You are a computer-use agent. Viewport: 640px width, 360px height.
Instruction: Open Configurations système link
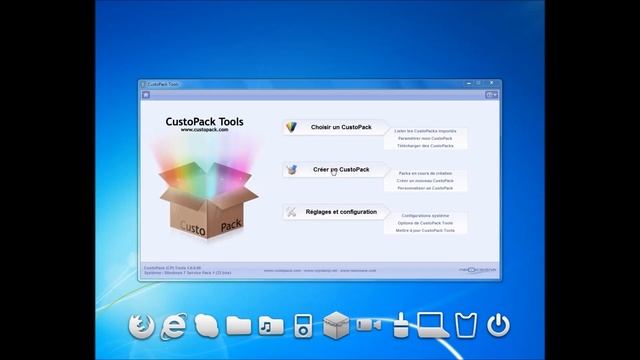coord(425,216)
